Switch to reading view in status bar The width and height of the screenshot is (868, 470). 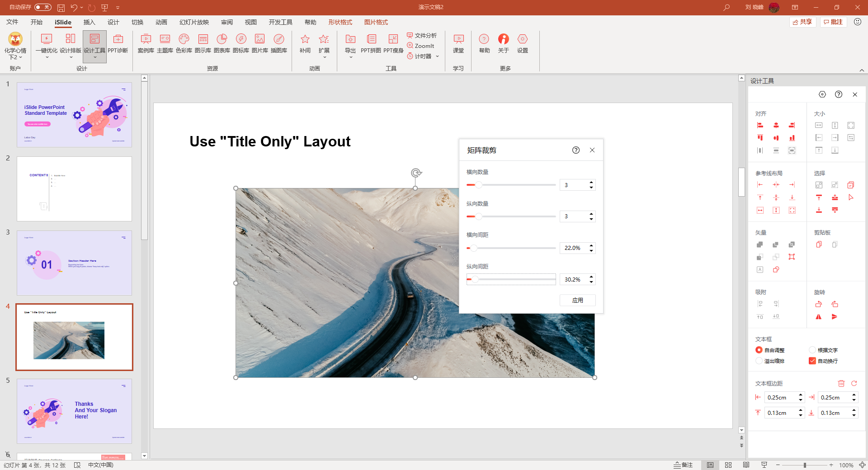click(746, 465)
